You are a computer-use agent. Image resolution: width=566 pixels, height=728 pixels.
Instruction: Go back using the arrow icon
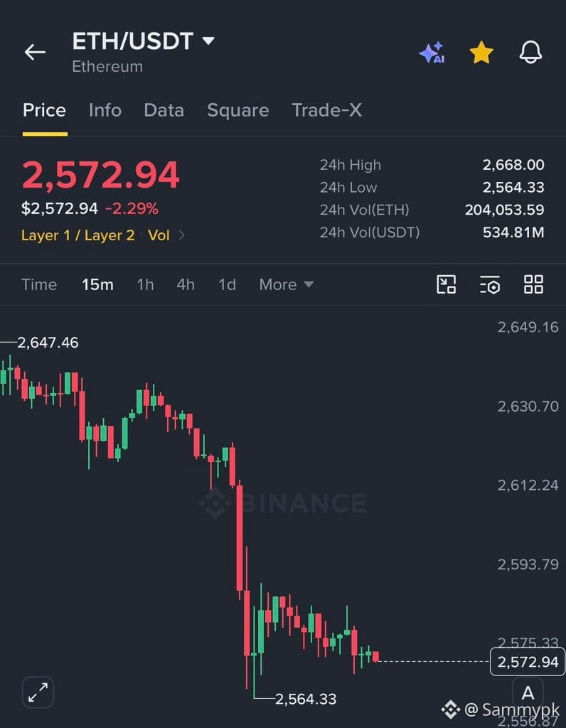coord(35,52)
